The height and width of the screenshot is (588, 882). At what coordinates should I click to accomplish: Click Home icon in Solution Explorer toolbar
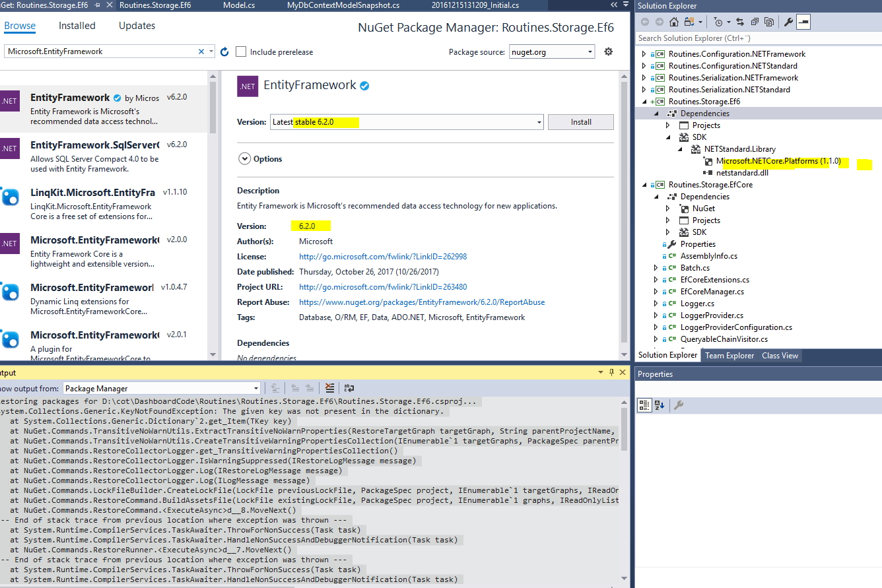click(x=674, y=22)
